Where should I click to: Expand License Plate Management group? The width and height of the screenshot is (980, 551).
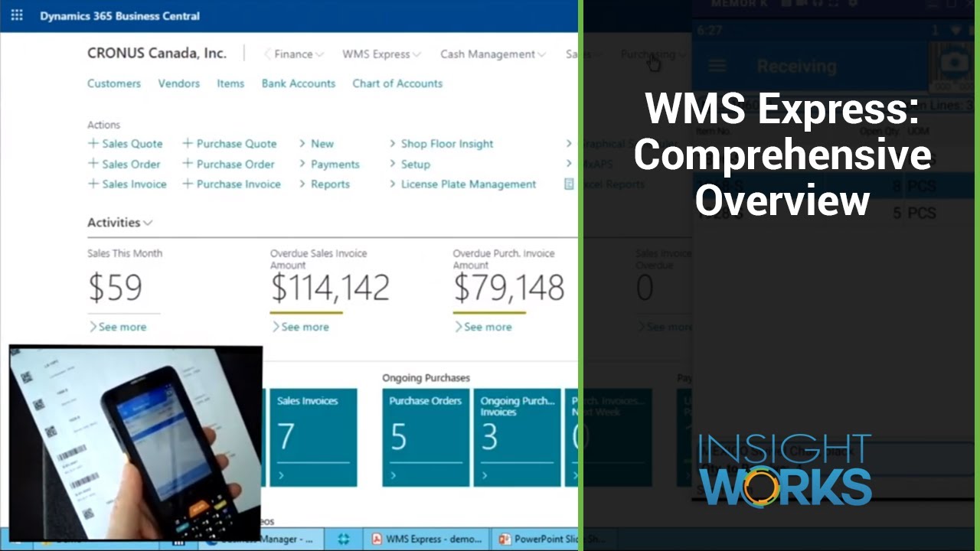pos(462,184)
